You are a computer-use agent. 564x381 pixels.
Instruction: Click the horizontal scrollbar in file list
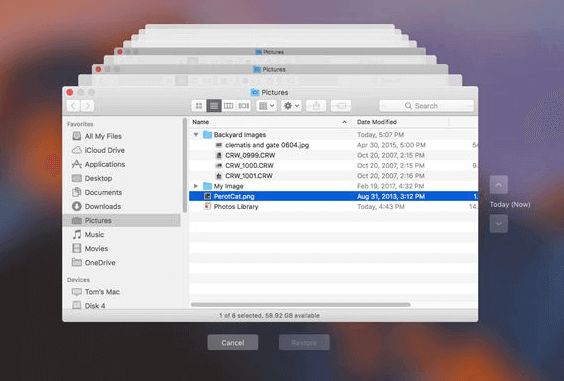click(301, 305)
